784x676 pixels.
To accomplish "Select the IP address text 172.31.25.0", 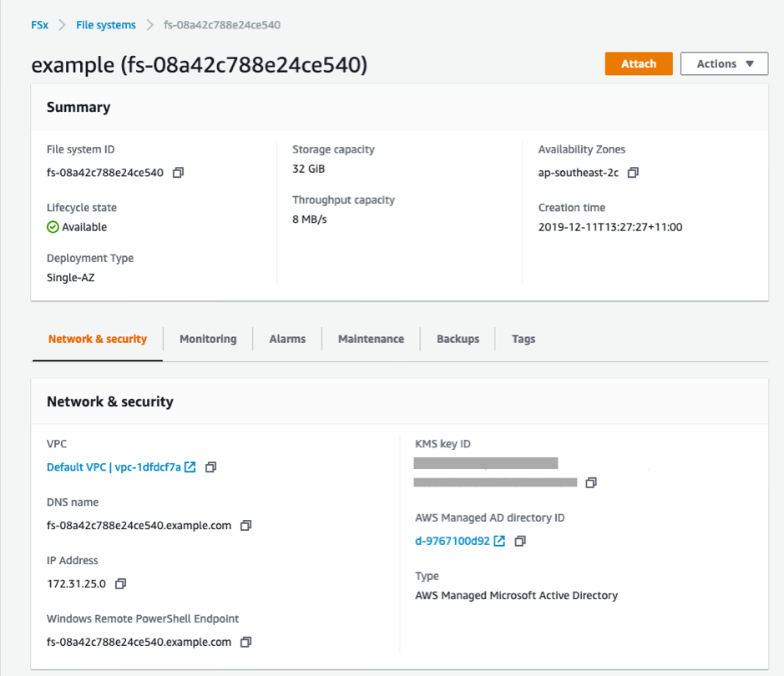I will pyautogui.click(x=77, y=583).
